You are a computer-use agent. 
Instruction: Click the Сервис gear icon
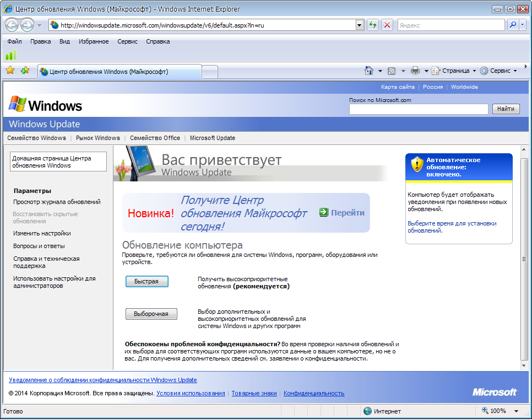484,71
